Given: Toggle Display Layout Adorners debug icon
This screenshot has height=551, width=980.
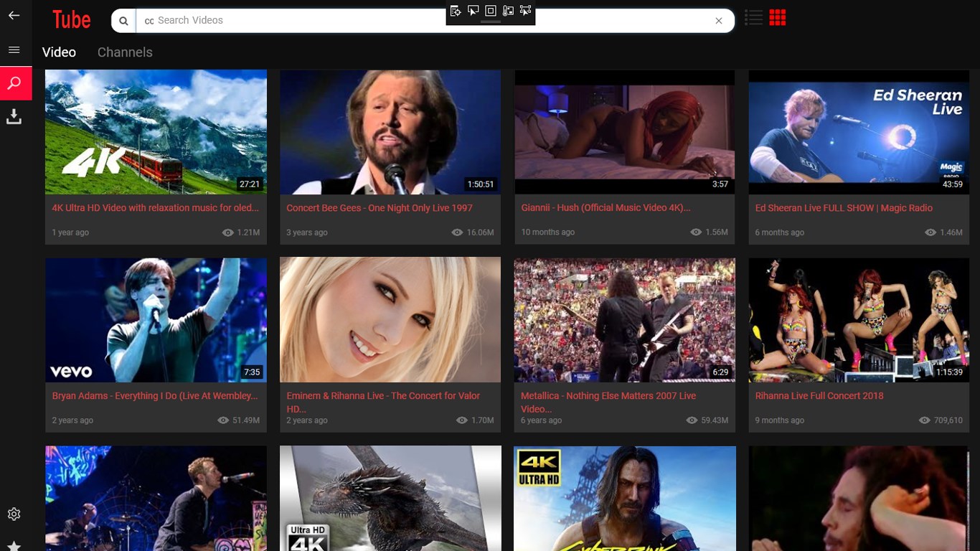Looking at the screenshot, I should [x=491, y=11].
